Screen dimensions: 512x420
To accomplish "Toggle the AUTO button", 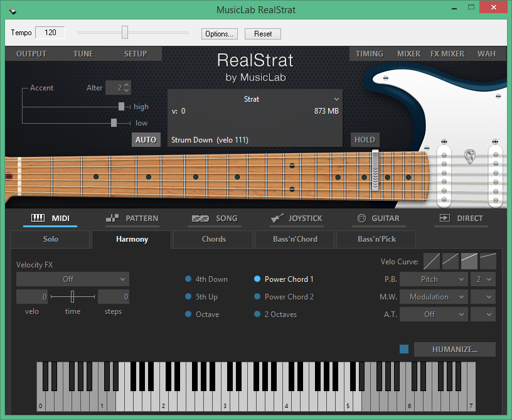I will tap(146, 140).
